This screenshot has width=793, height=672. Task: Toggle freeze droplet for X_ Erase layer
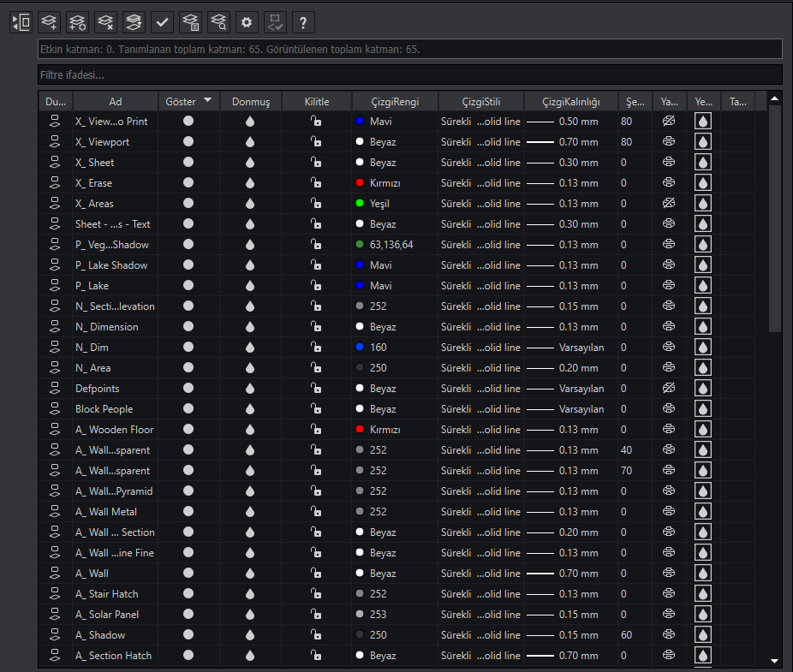click(250, 183)
